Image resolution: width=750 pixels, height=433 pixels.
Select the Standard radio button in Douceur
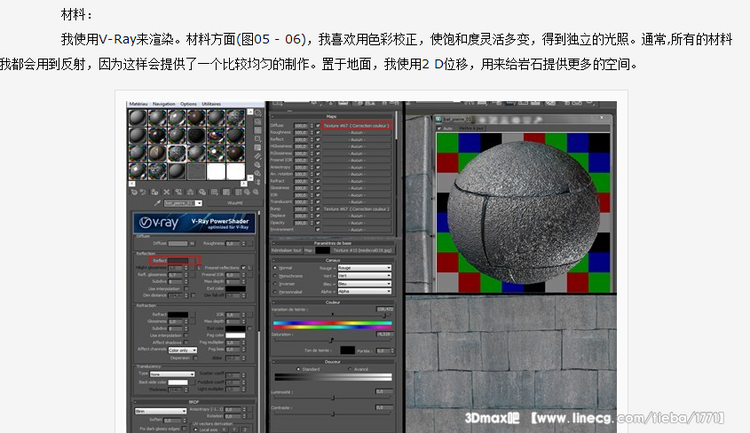point(298,369)
